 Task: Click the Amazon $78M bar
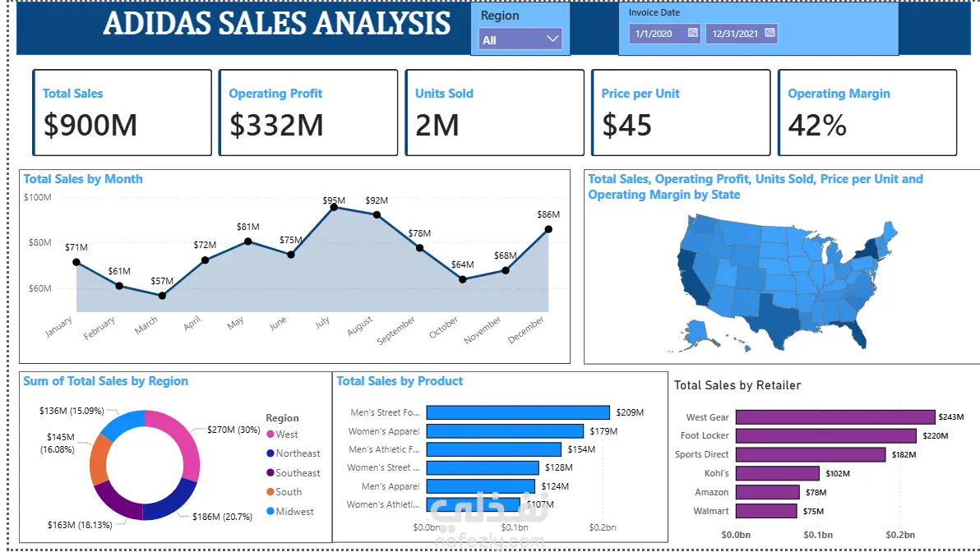[x=768, y=492]
